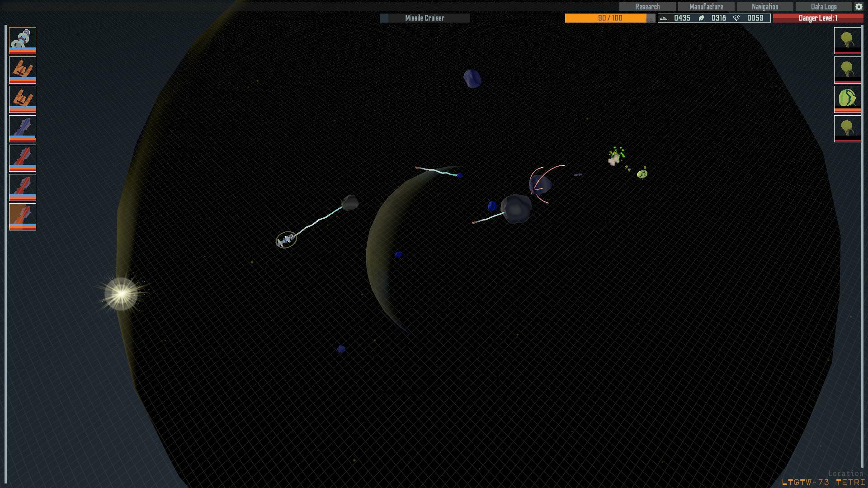Open the Navigation screen
868x488 pixels.
click(x=764, y=7)
